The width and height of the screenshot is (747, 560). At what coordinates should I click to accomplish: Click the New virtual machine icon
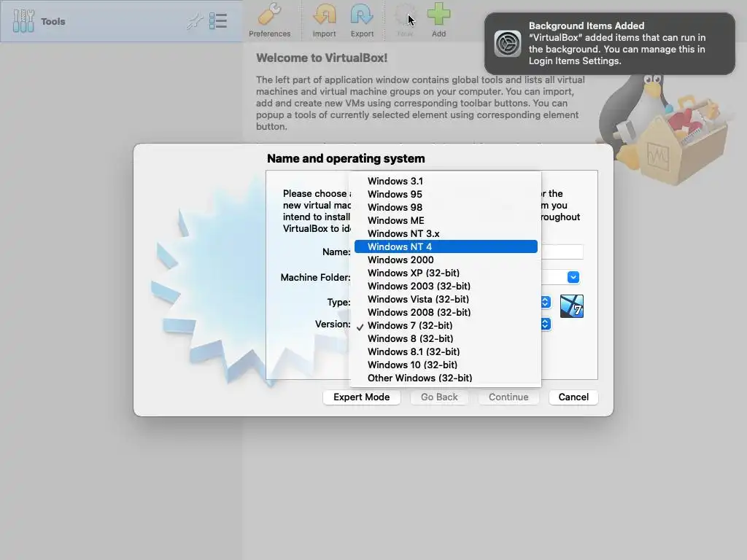tap(405, 20)
